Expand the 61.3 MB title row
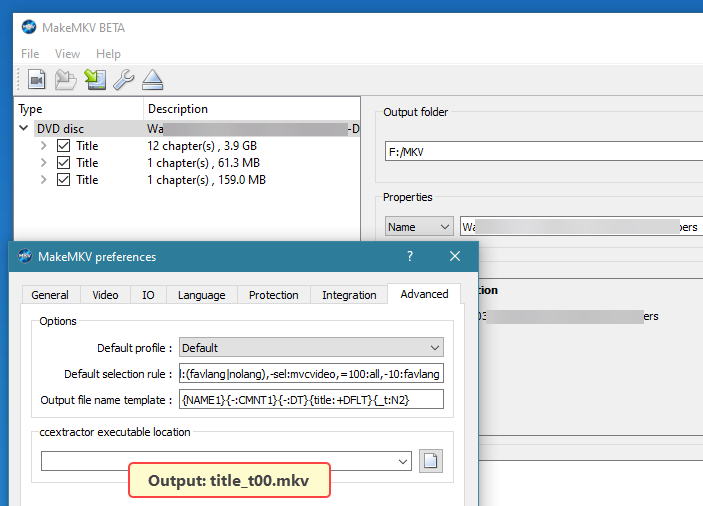The image size is (703, 506). [43, 163]
